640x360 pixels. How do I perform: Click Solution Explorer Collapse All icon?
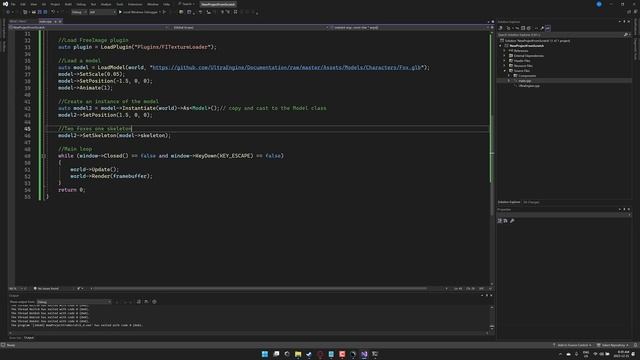tap(523, 28)
